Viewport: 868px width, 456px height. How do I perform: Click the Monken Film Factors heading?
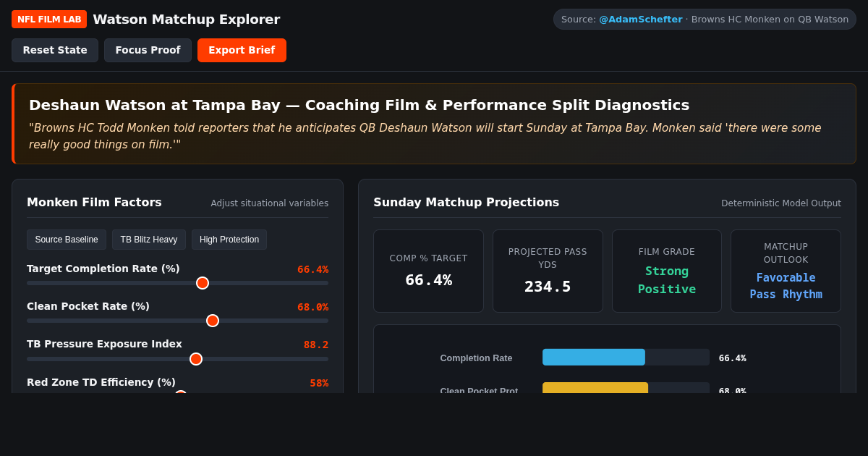click(94, 203)
